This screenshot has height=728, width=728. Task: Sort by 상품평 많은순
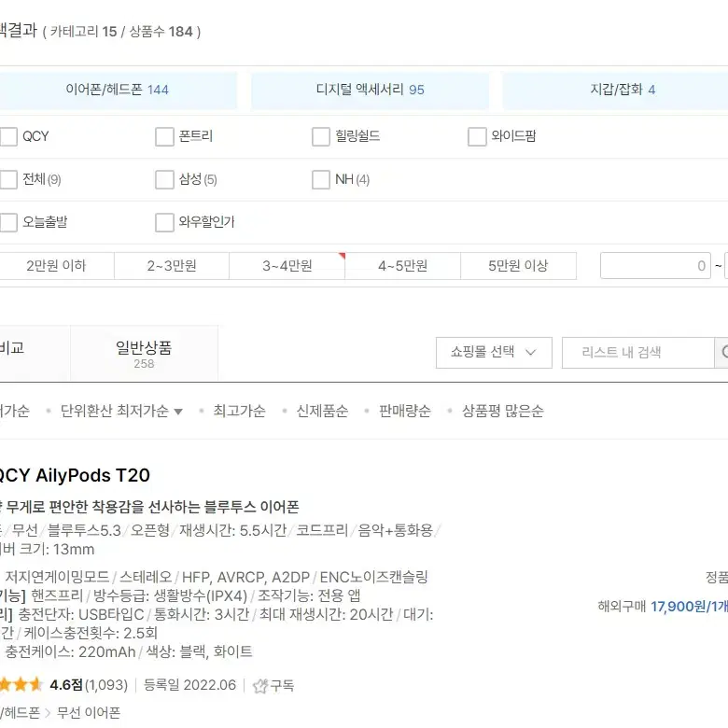pos(502,411)
